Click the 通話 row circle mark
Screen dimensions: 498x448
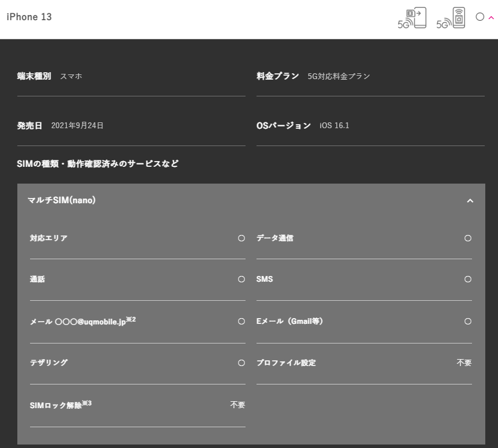pyautogui.click(x=241, y=279)
